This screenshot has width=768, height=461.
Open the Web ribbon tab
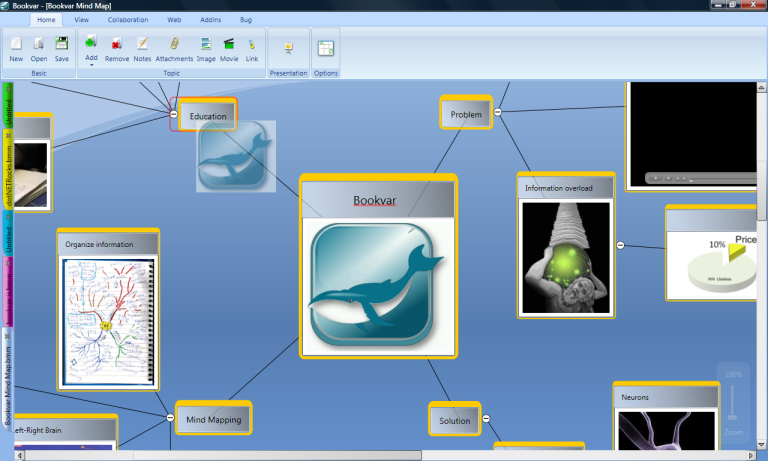[174, 20]
